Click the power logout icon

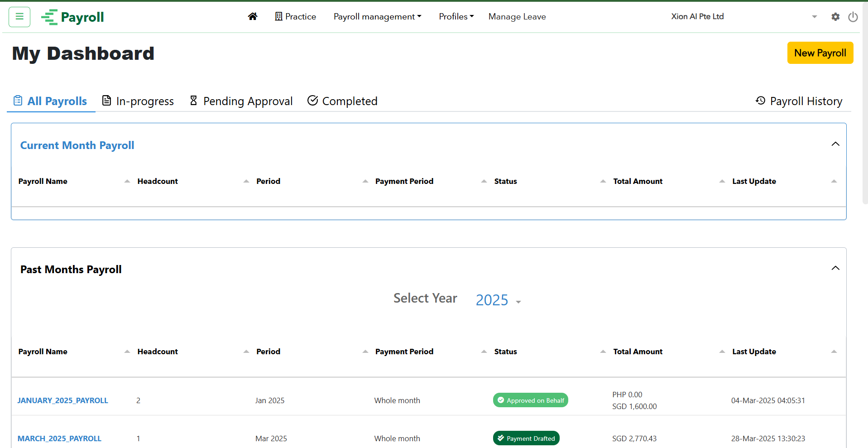click(853, 17)
